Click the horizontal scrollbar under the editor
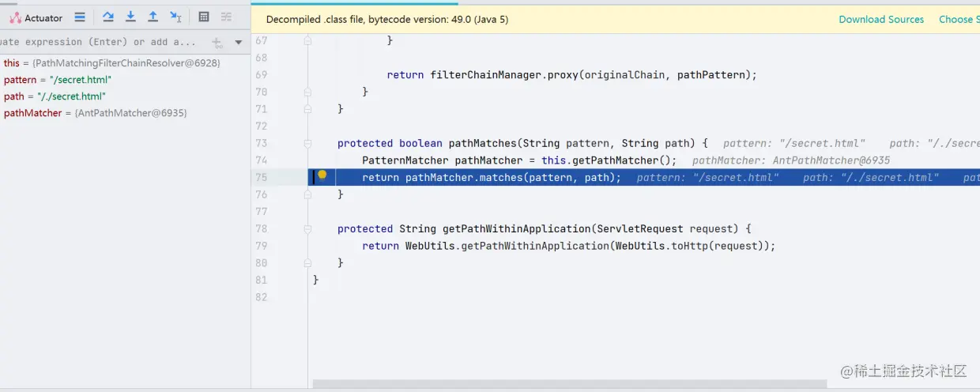980x392 pixels. coord(569,384)
